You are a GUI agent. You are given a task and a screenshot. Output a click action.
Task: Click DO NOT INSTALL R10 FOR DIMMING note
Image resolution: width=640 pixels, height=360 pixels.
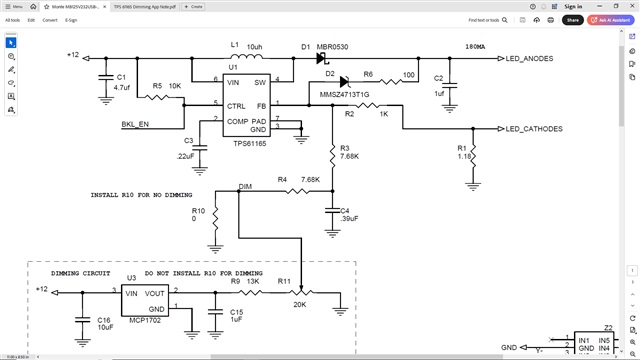tap(204, 273)
